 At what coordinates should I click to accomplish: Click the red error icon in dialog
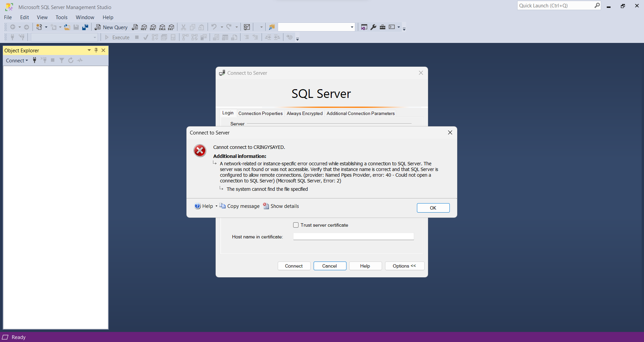[x=200, y=151]
